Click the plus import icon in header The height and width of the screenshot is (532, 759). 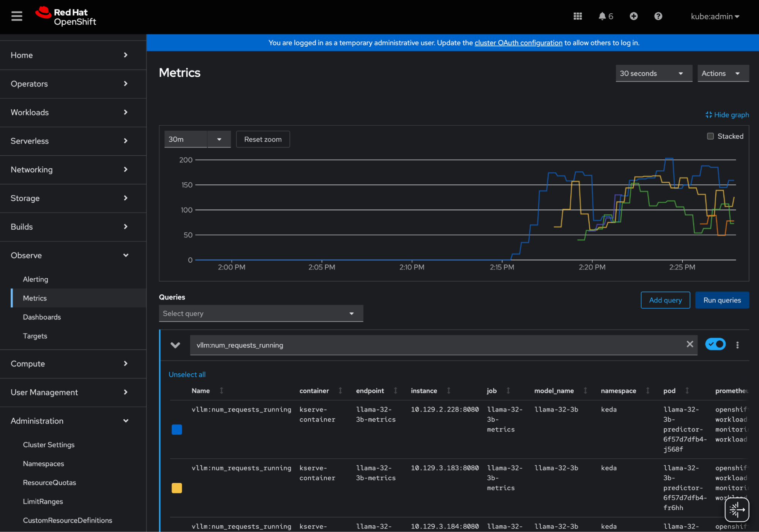[633, 16]
